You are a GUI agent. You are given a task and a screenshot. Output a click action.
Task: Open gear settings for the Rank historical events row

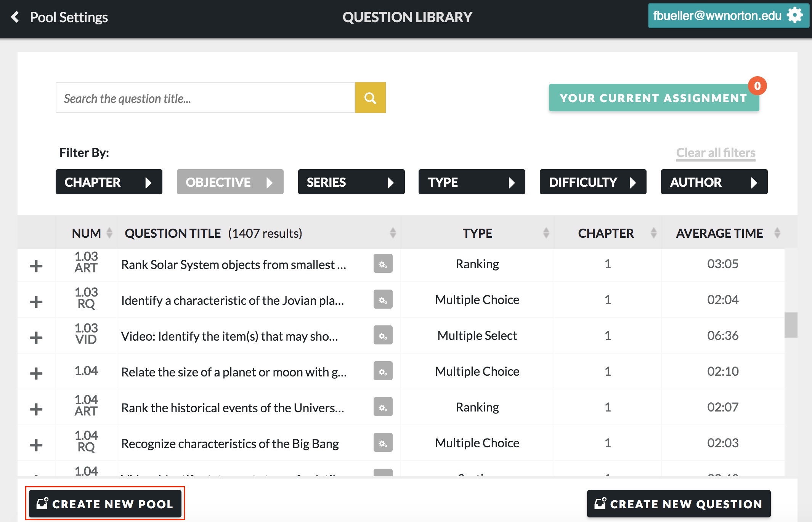(383, 407)
